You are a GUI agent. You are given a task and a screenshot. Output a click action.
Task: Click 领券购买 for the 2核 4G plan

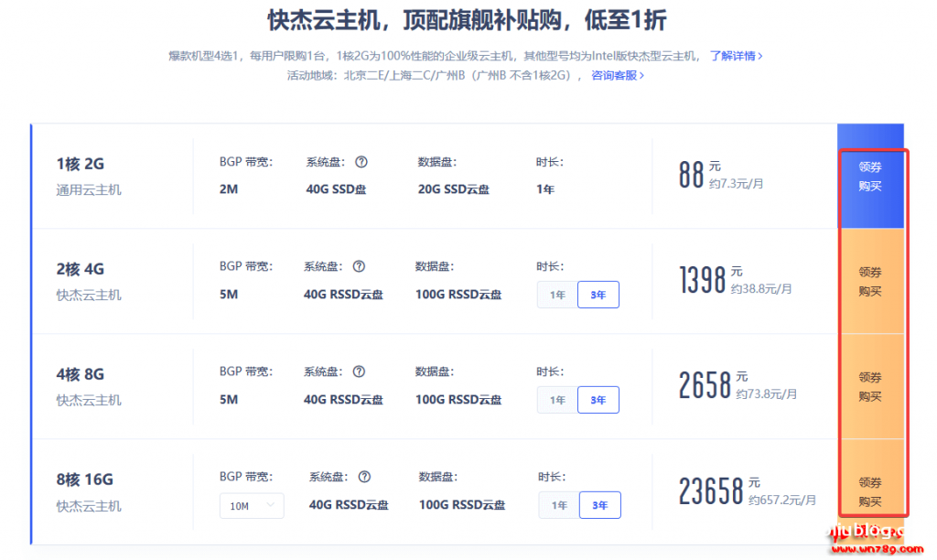coord(870,282)
